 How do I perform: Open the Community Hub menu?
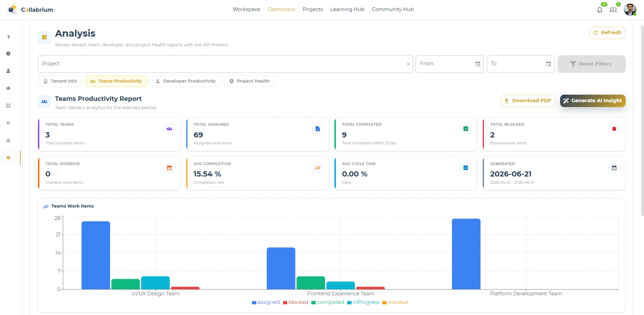point(393,9)
